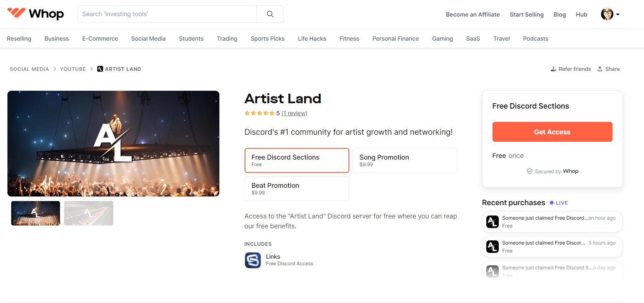Select the second faded thumbnail
This screenshot has width=644, height=303.
89,213
